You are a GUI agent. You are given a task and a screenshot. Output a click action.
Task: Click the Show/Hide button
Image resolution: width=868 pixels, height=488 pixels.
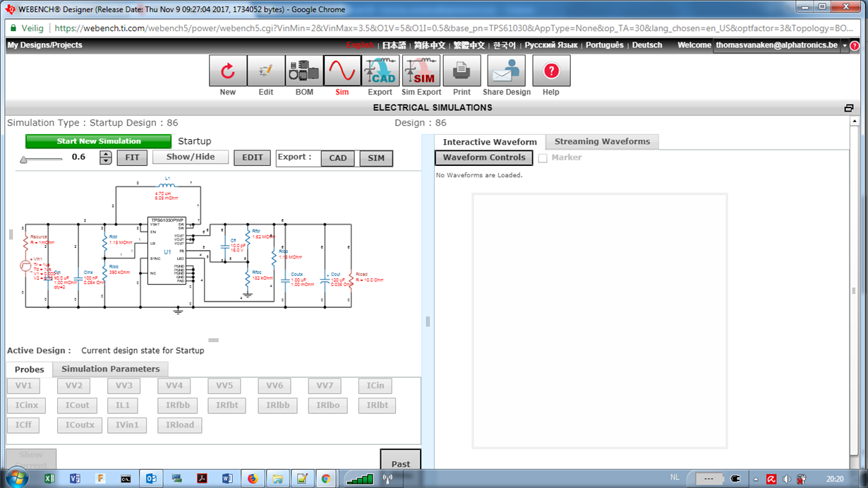click(x=191, y=157)
